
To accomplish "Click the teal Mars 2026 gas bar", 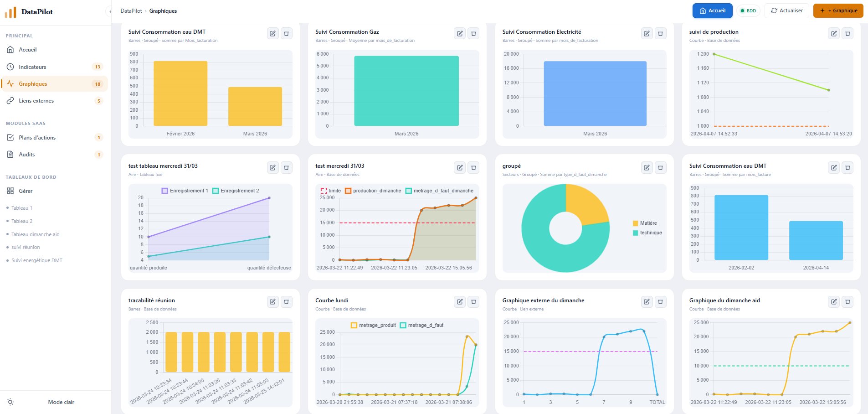I will tap(406, 91).
